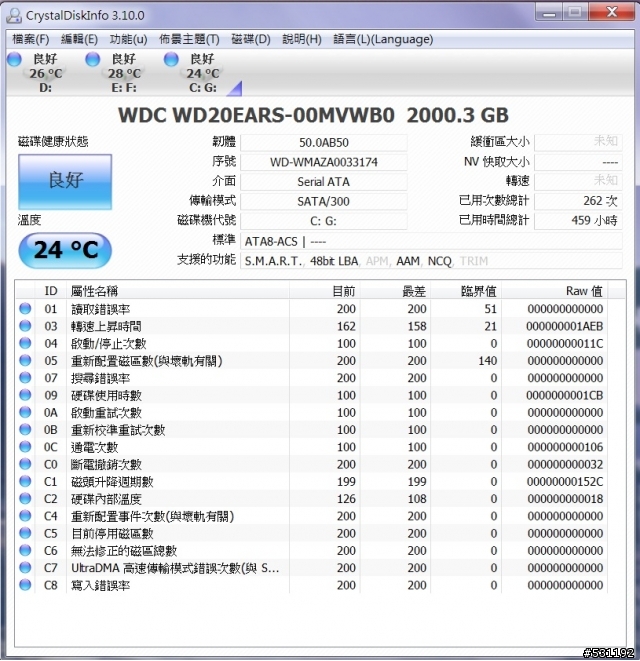Click the Raw 值 column header
Screen dimensions: 640x661
point(554,291)
